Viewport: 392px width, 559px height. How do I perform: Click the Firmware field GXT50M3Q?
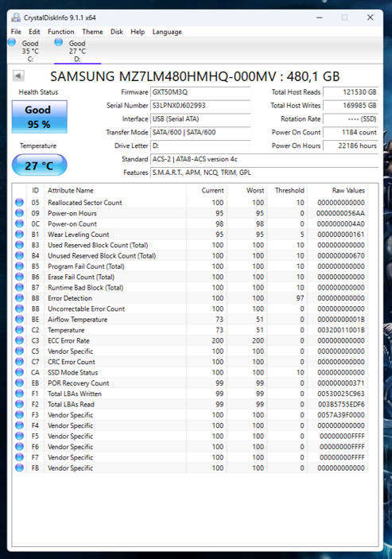200,92
